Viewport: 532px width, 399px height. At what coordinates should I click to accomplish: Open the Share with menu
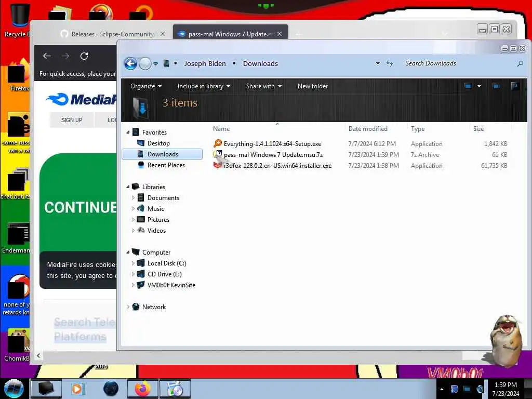pos(263,86)
